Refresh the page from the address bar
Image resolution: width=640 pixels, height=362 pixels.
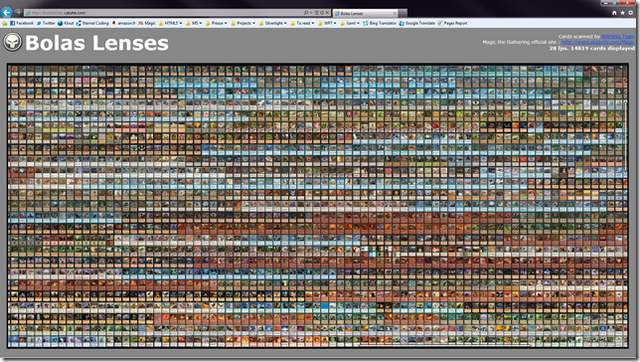coord(322,13)
